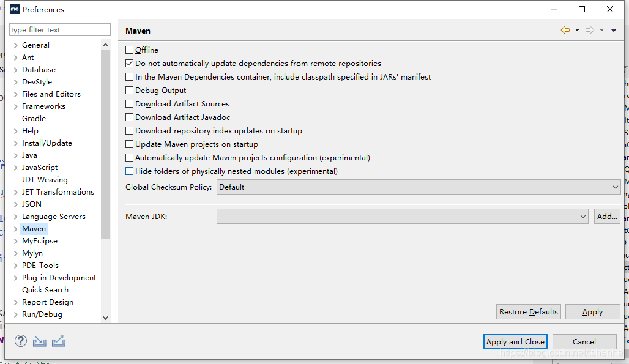
Task: Select Install/Update in the tree
Action: point(47,143)
